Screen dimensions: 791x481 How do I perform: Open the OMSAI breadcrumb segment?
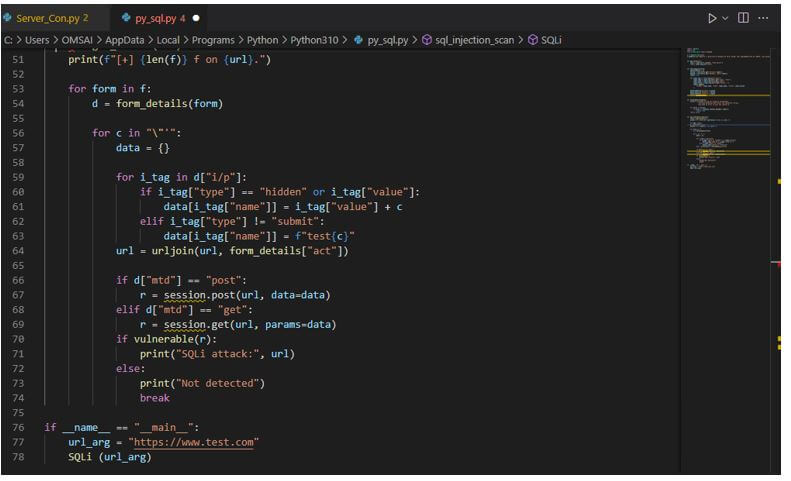coord(77,40)
